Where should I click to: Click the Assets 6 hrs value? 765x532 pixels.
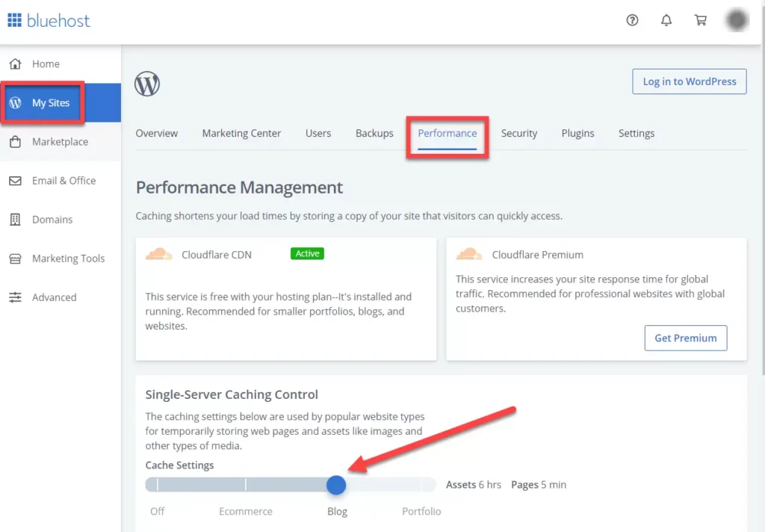(x=473, y=485)
